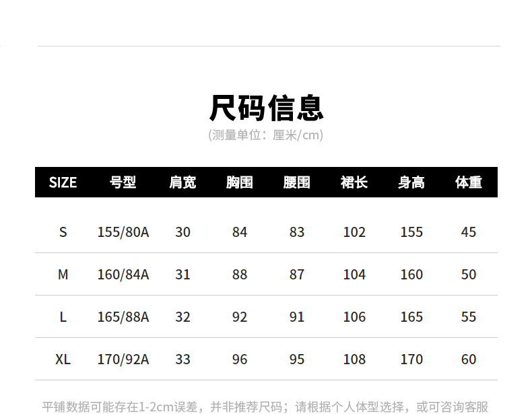This screenshot has width=532, height=414.
Task: Select skirt length value 102
Action: click(354, 232)
